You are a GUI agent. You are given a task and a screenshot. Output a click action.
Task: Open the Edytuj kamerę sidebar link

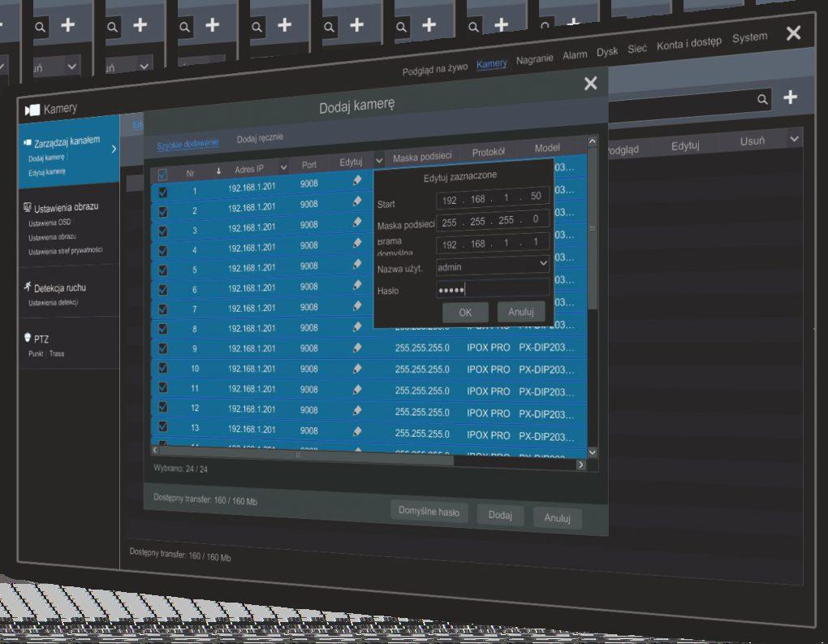point(47,172)
